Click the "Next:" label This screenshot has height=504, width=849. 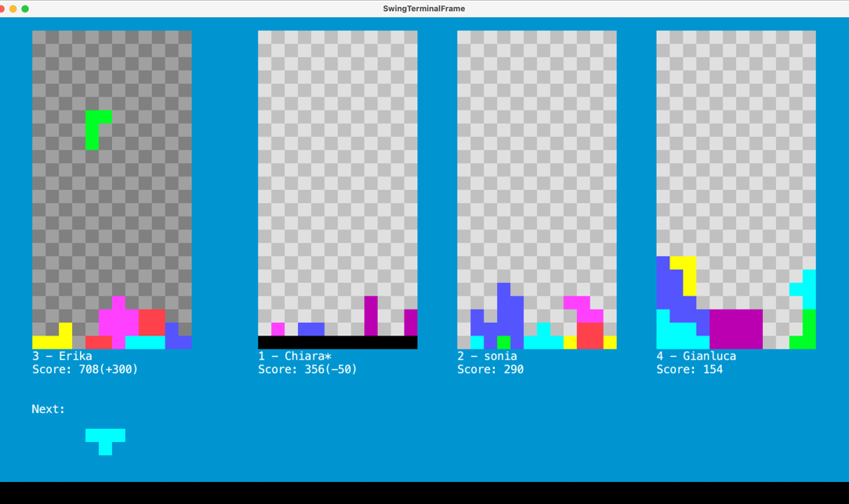pyautogui.click(x=48, y=409)
